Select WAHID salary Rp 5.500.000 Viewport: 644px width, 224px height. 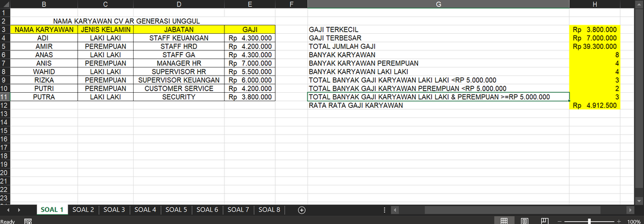[x=251, y=72]
